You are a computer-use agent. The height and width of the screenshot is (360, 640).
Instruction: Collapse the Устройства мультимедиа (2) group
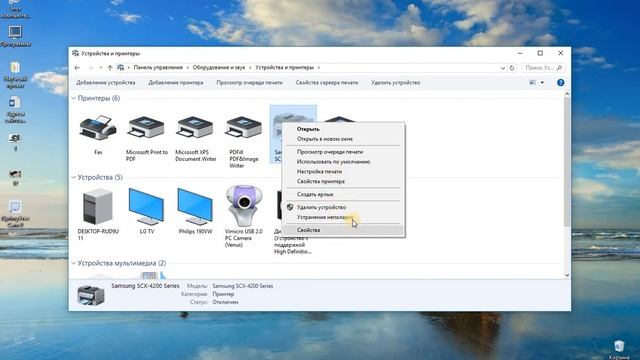tap(73, 263)
